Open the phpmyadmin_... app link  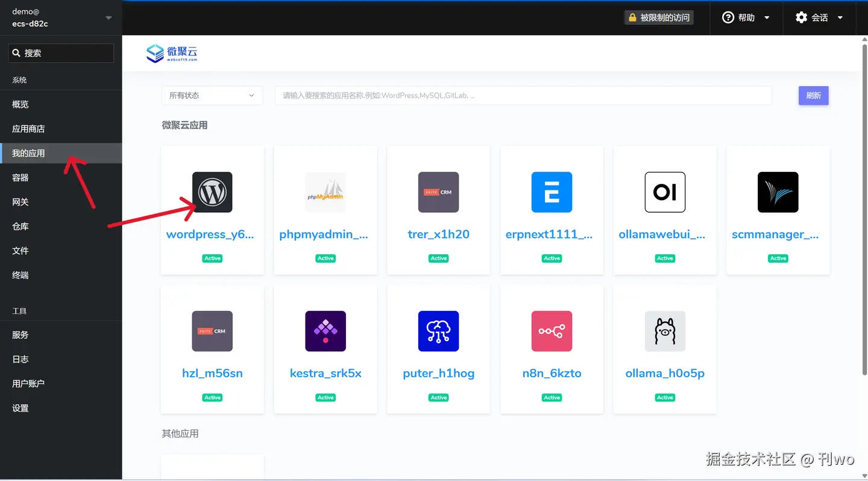324,234
